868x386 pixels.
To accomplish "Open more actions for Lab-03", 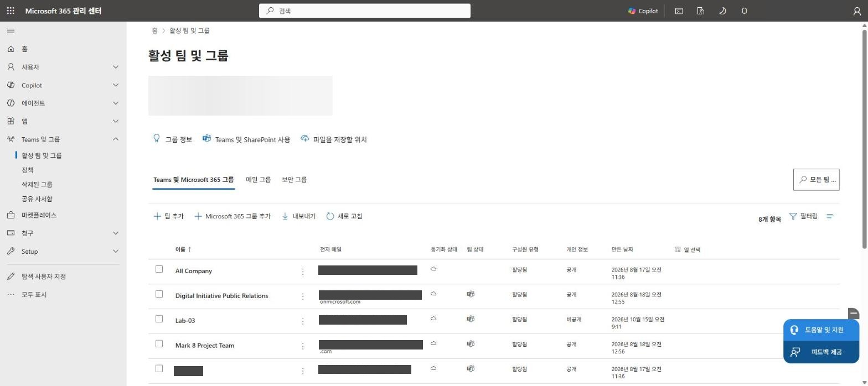I will (x=303, y=321).
